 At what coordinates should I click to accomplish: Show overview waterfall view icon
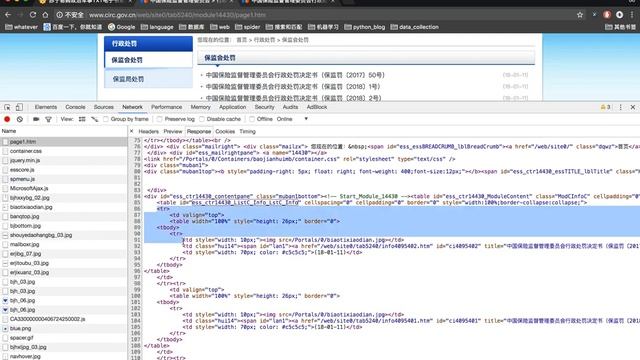click(95, 119)
